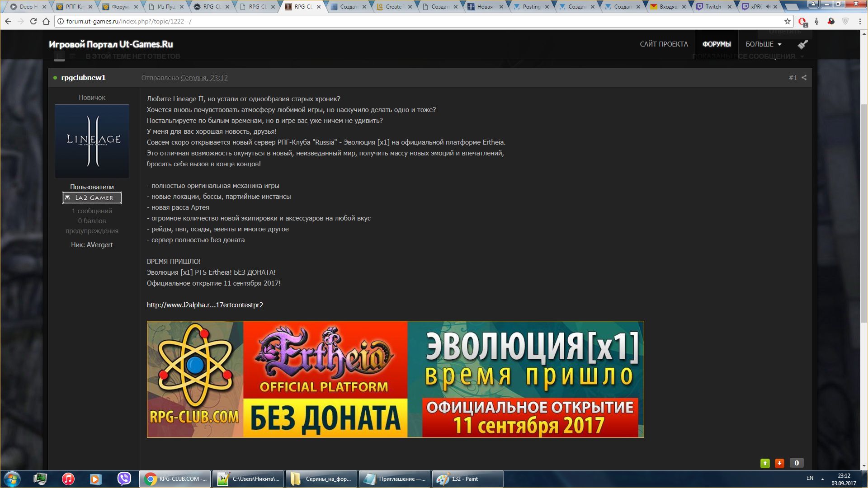
Task: Switch to the Create tab
Action: point(393,7)
